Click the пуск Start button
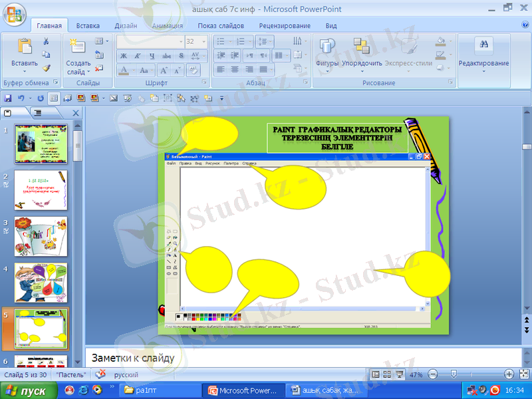Screen dimensions: 532x399 25,391
